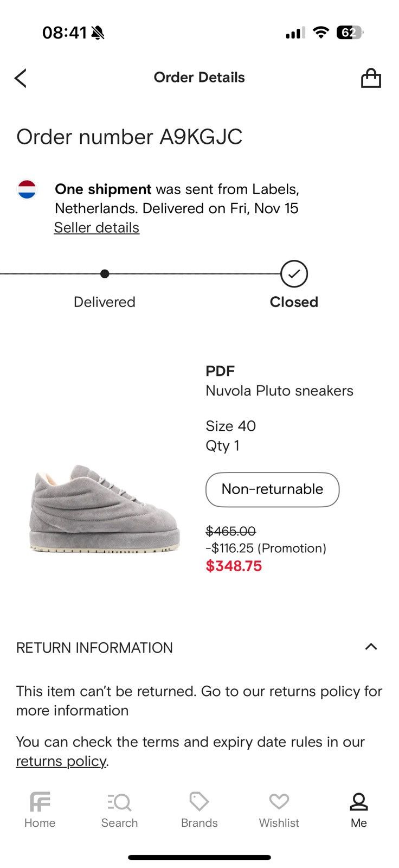399x868 pixels.
Task: Select the checkmark icon above Closed
Action: [294, 274]
